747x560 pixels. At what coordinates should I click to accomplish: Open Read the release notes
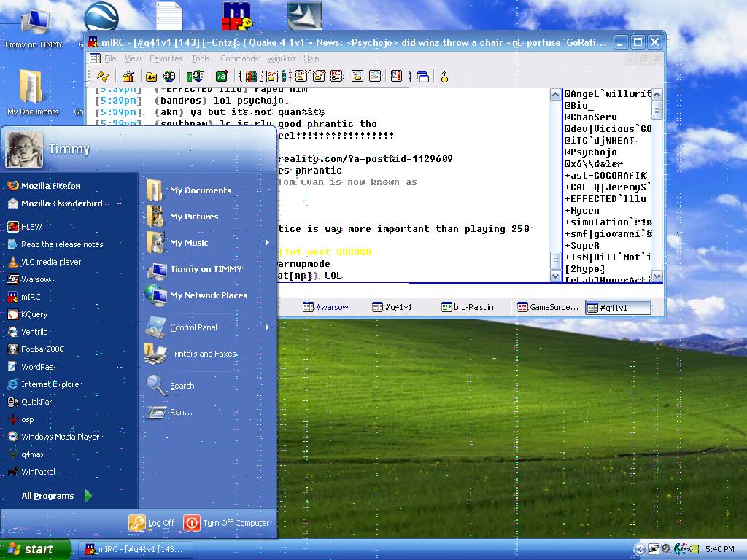point(55,244)
